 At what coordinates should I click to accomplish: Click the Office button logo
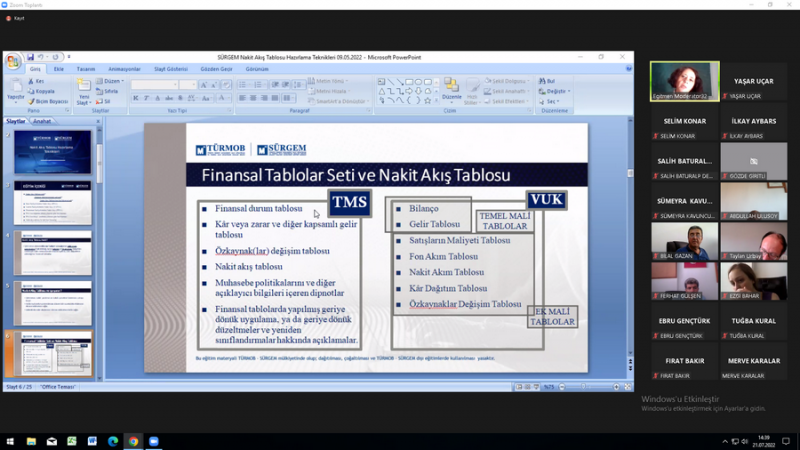pyautogui.click(x=12, y=60)
